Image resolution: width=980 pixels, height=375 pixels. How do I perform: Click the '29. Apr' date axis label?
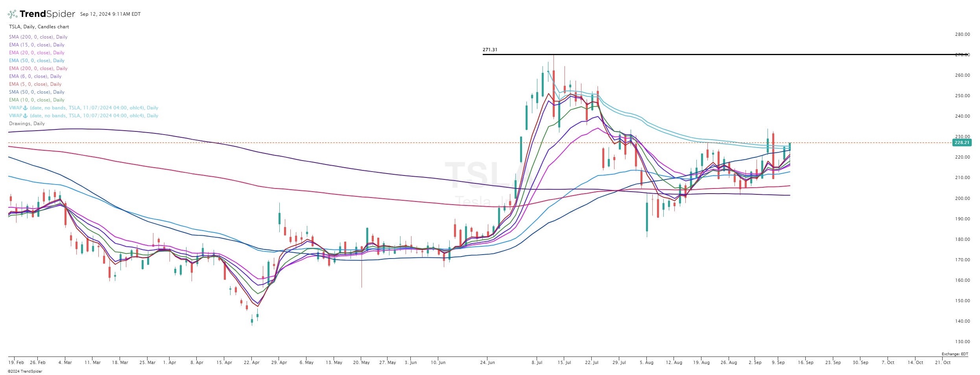(x=279, y=362)
